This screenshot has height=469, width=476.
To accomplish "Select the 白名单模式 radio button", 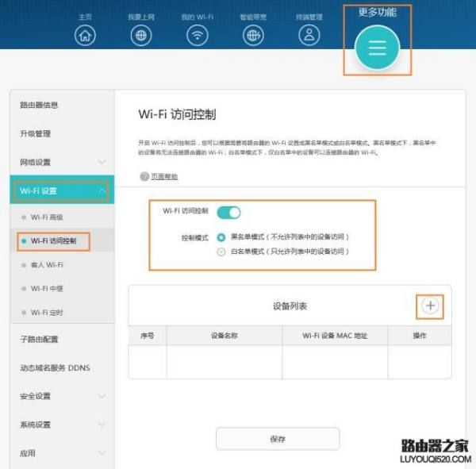I will pyautogui.click(x=221, y=252).
